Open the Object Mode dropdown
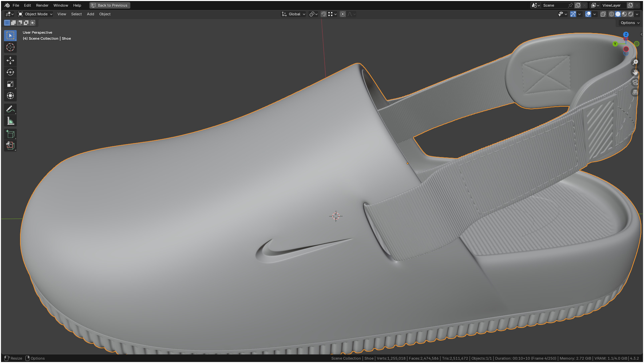Viewport: 644px width, 363px height. tap(35, 14)
